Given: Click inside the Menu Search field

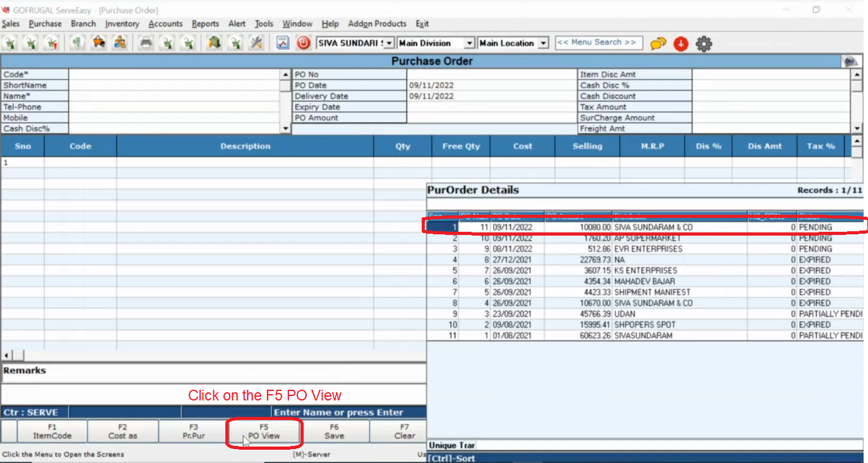Looking at the screenshot, I should [598, 42].
